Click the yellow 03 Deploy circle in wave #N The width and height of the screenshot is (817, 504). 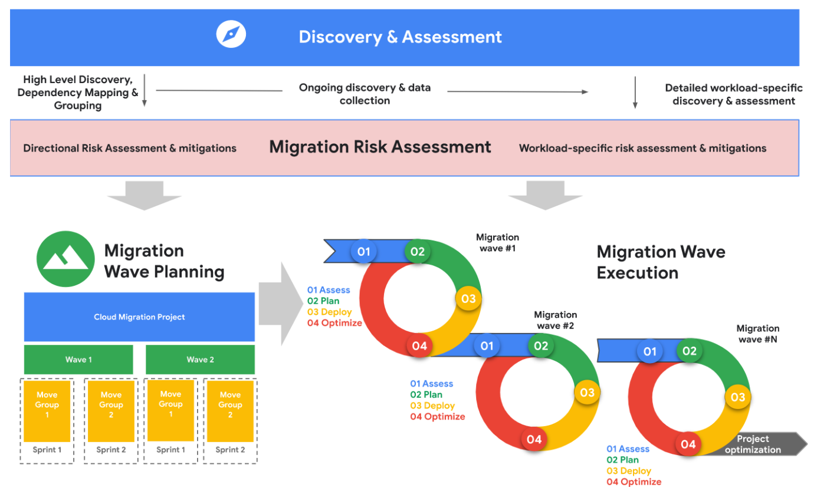click(737, 397)
